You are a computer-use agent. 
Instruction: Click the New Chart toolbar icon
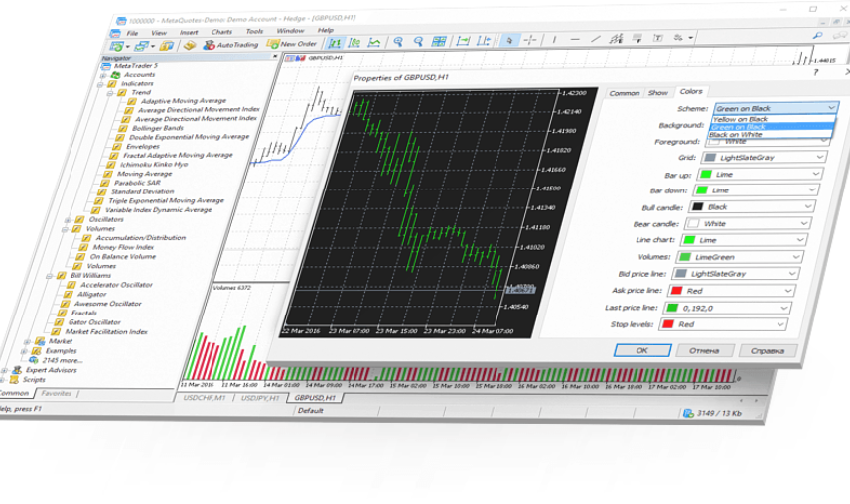coord(117,47)
